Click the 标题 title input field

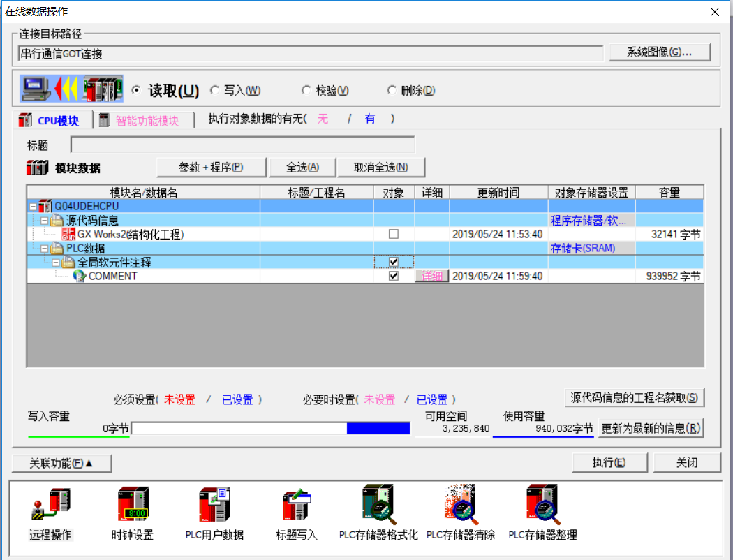[x=242, y=145]
